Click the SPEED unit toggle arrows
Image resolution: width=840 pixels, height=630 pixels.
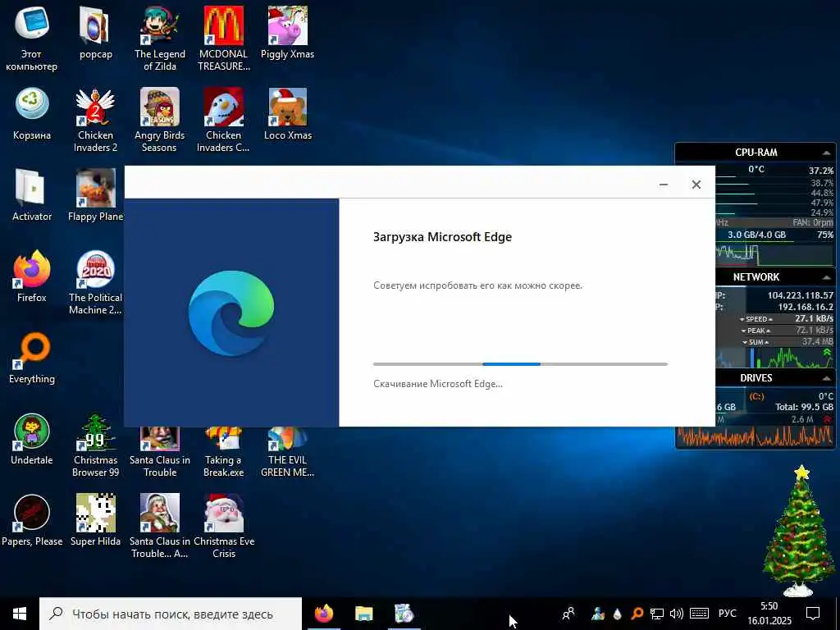(756, 319)
